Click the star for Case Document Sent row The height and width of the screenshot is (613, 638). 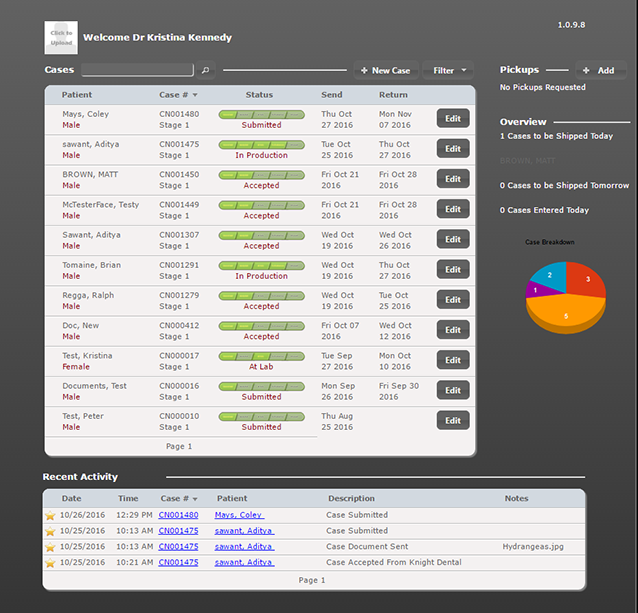[x=50, y=547]
